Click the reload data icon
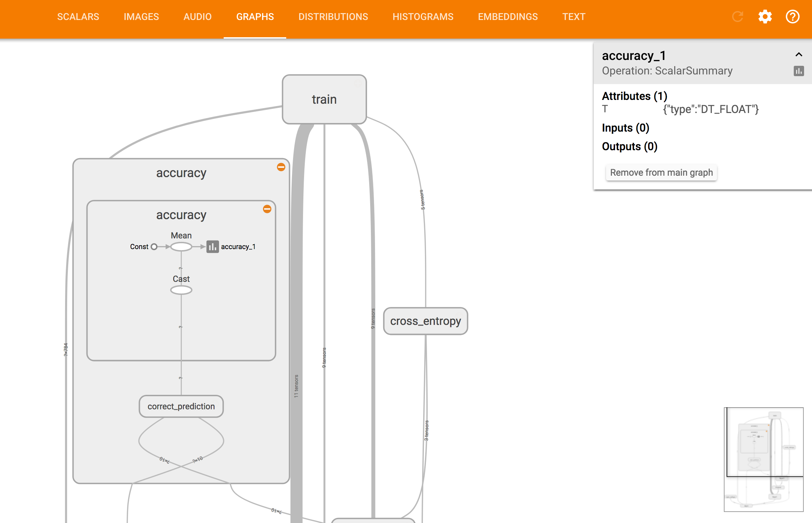812x523 pixels. [x=737, y=17]
